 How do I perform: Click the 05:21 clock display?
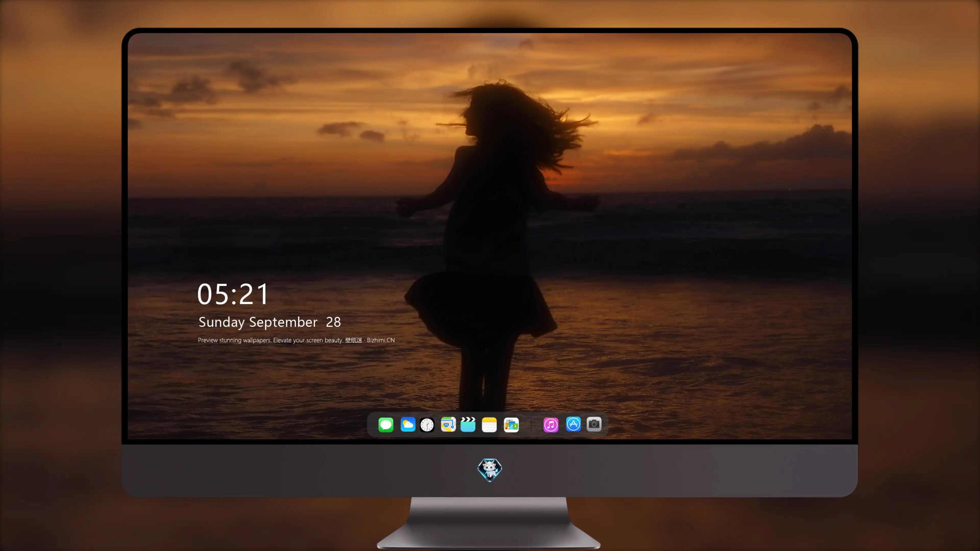(233, 294)
